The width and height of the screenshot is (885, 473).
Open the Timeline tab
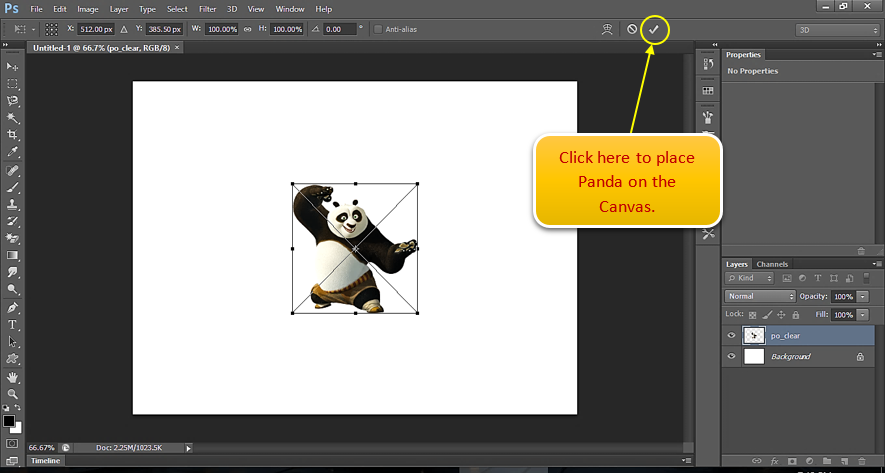pyautogui.click(x=45, y=461)
